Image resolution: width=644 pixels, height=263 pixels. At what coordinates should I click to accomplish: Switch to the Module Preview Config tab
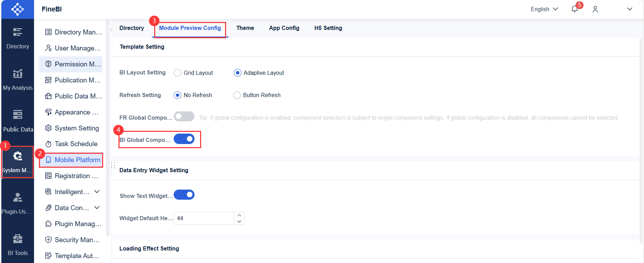point(190,28)
